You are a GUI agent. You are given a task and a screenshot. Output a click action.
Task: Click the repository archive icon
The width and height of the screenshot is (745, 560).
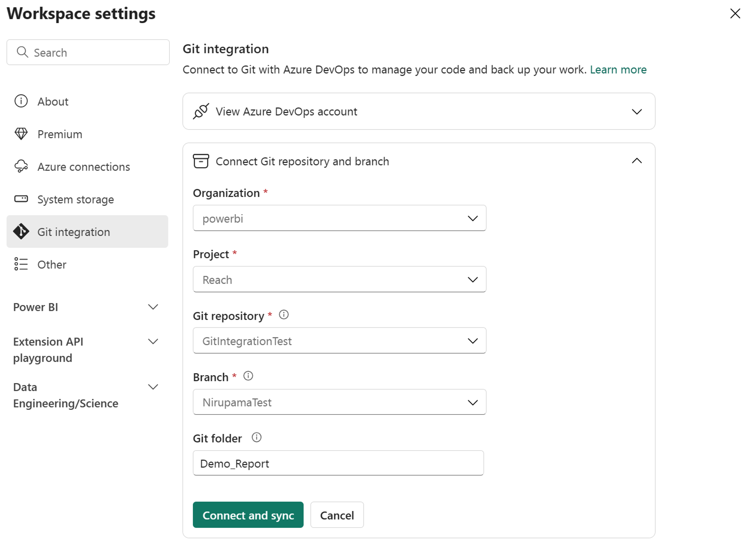click(x=201, y=161)
